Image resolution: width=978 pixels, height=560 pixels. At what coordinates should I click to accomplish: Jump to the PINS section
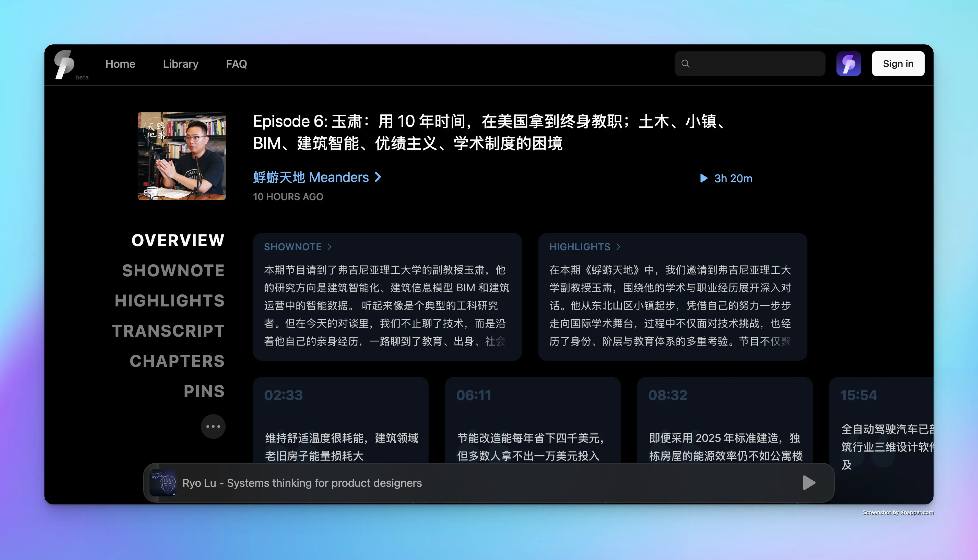point(204,391)
